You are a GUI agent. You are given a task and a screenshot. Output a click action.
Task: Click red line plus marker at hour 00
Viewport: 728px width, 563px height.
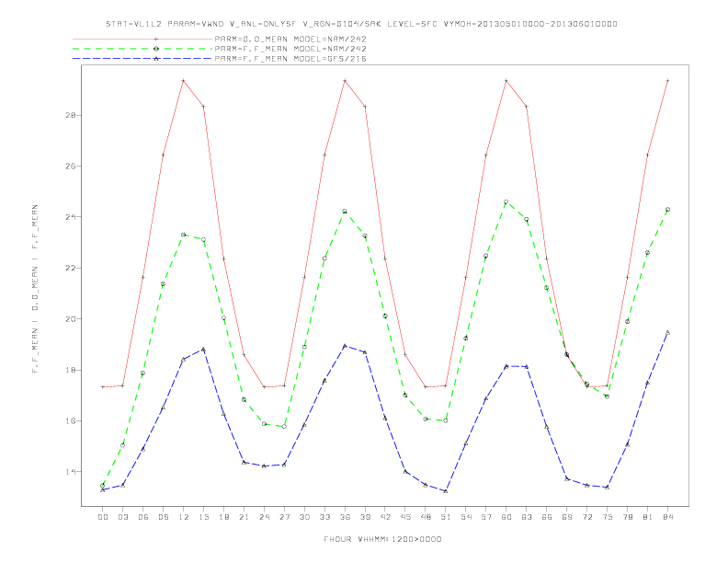click(x=103, y=387)
